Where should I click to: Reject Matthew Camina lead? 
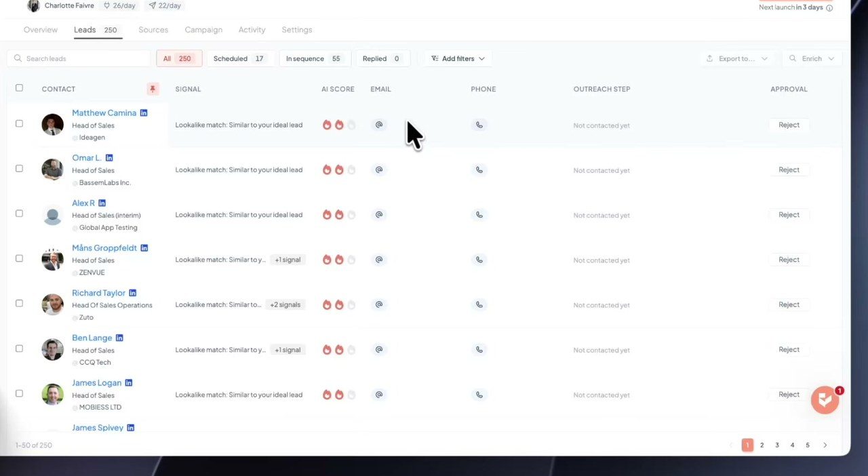[x=789, y=125]
